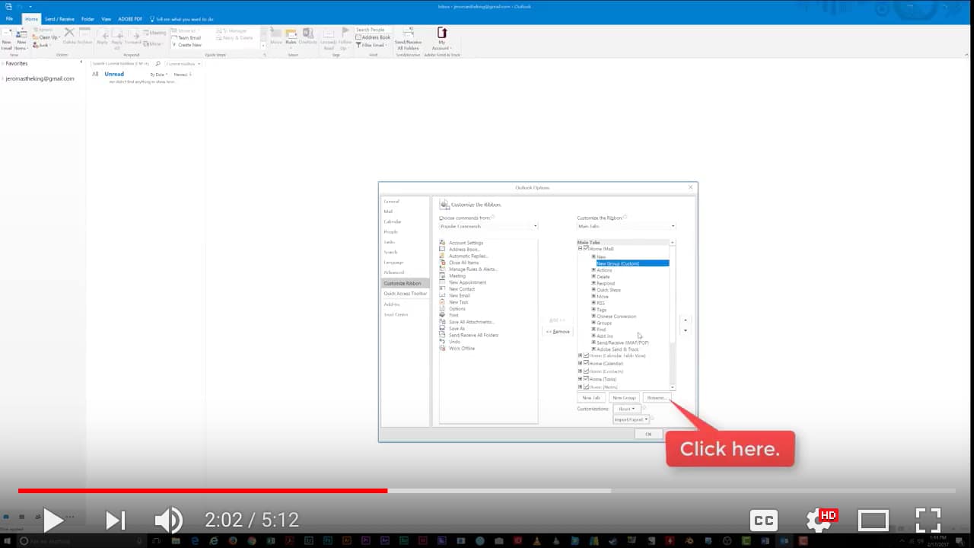Open the Rules icon in the Move group

tap(291, 37)
